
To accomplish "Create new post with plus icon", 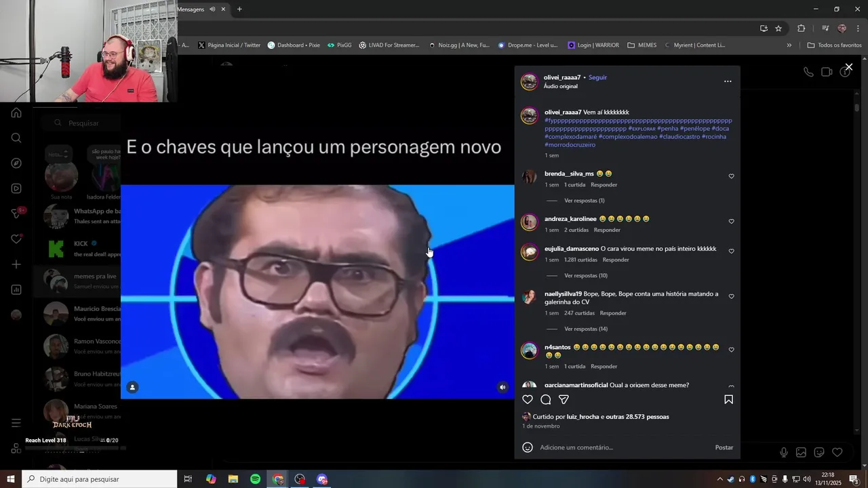I will point(16,264).
